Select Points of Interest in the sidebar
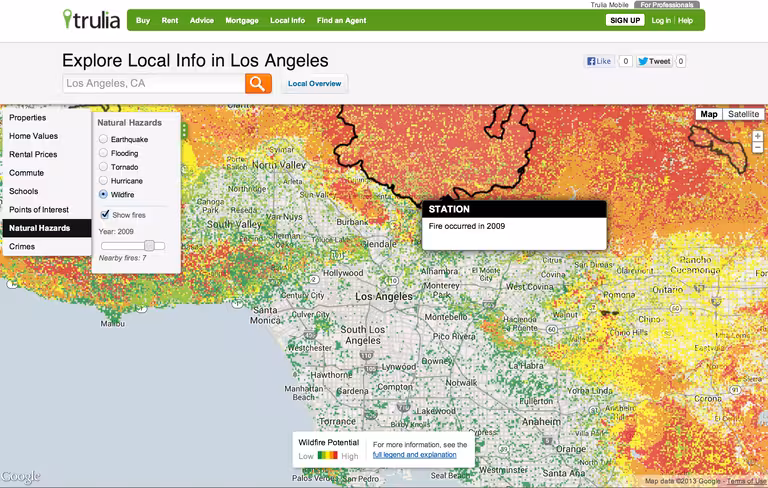Image resolution: width=768 pixels, height=488 pixels. tap(47, 210)
